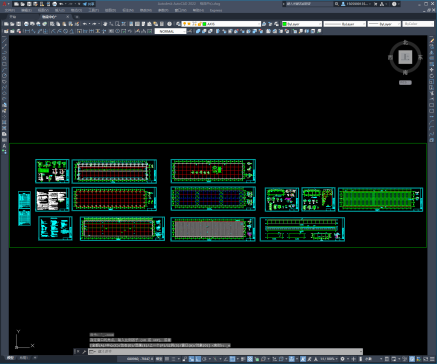Click ViewCube north compass label
The width and height of the screenshot is (437, 364).
(406, 42)
